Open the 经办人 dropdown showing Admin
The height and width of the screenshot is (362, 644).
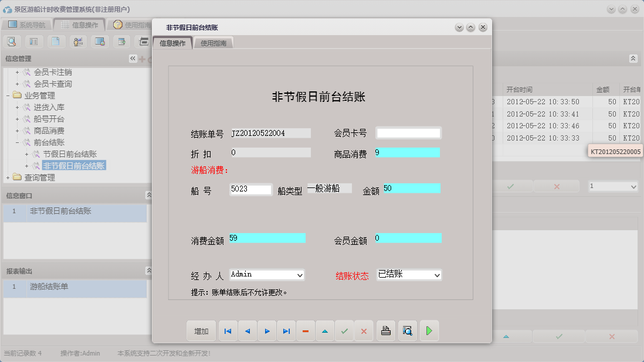coord(267,275)
